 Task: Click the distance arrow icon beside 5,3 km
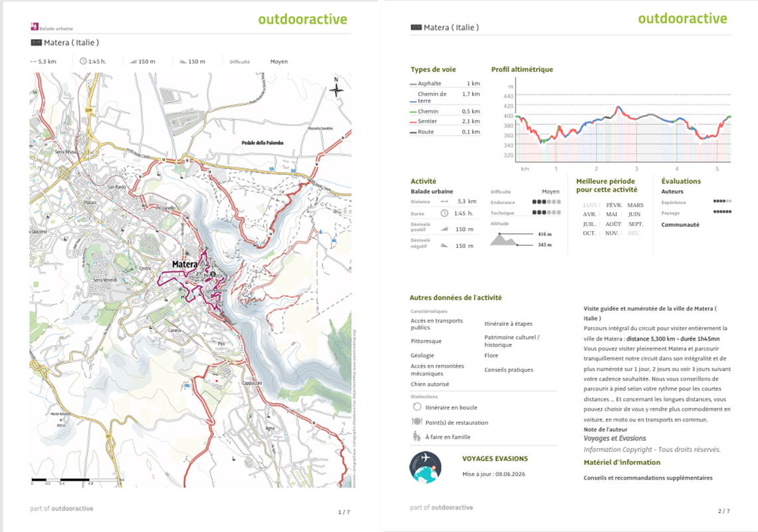pyautogui.click(x=33, y=61)
